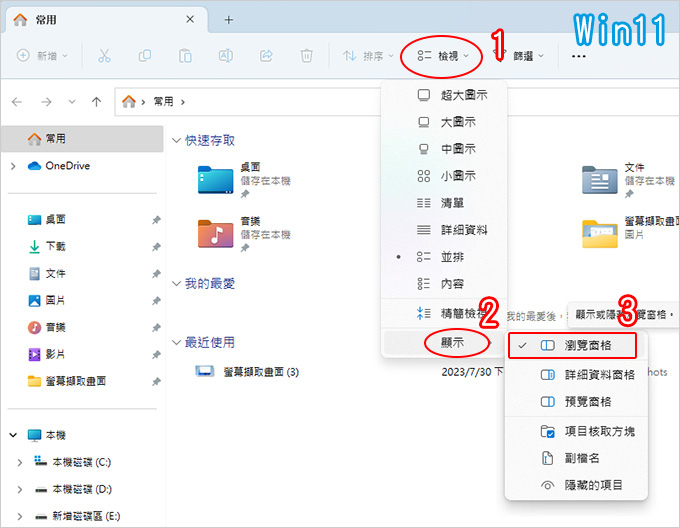Choose 並排 tiles view option
The image size is (680, 528).
point(444,257)
